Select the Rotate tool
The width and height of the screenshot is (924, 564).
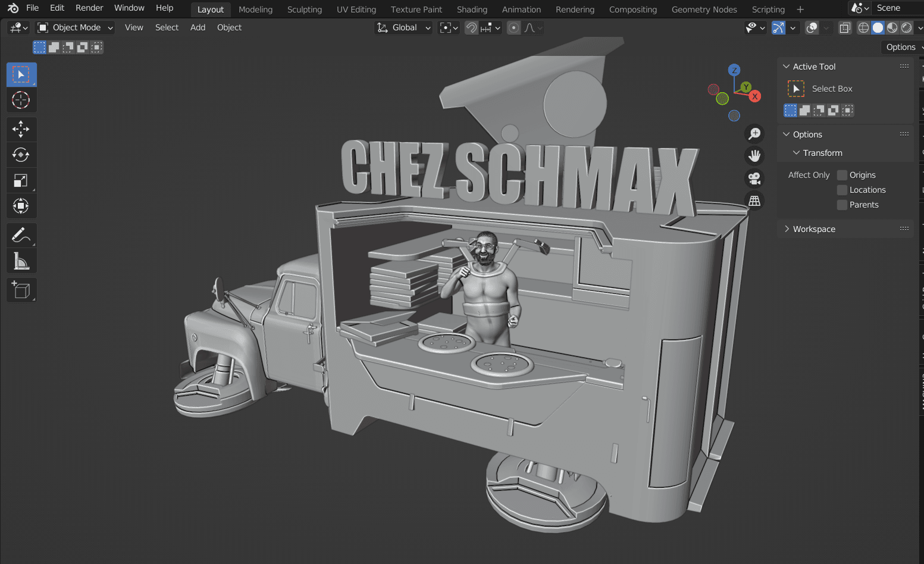click(21, 155)
